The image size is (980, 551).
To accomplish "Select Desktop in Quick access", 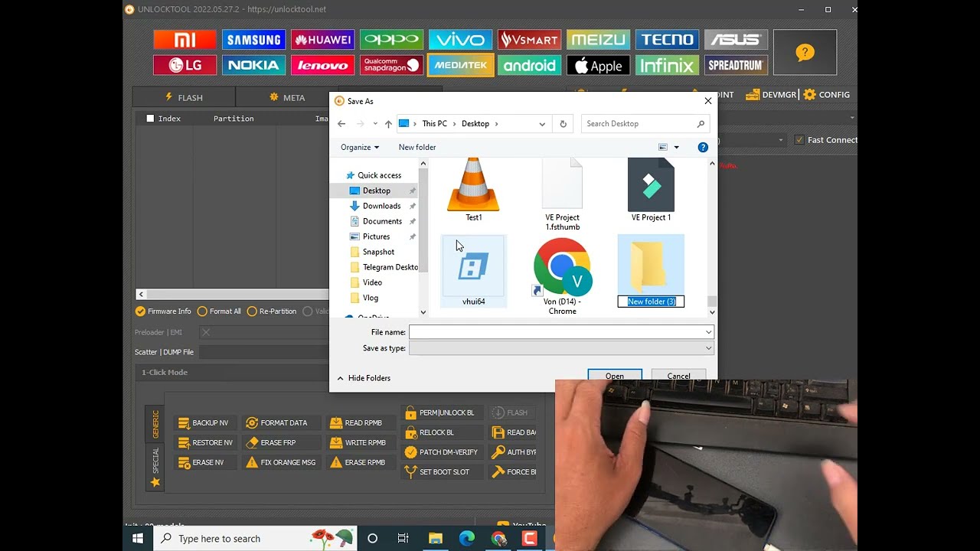I will pyautogui.click(x=377, y=191).
